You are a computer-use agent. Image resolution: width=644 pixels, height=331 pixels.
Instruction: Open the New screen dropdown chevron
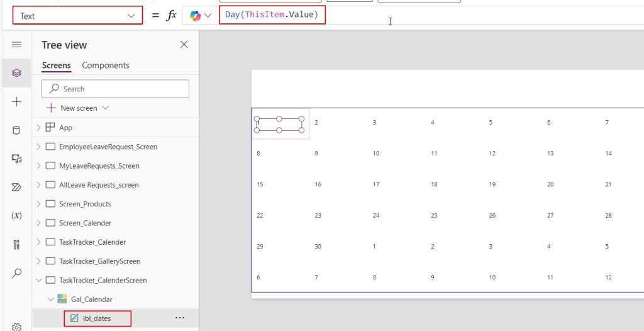[x=105, y=108]
